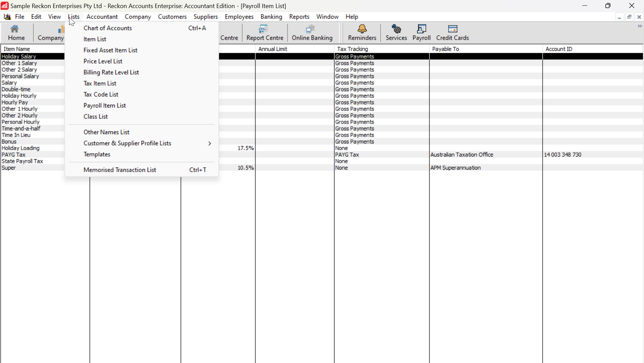Open the Window menu

coord(327,17)
